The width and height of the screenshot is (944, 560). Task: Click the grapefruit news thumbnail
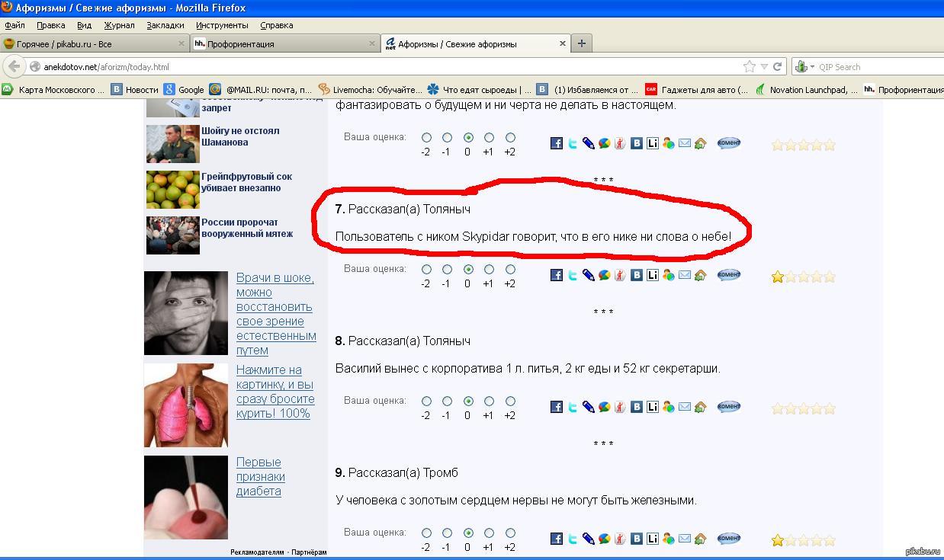[x=172, y=189]
